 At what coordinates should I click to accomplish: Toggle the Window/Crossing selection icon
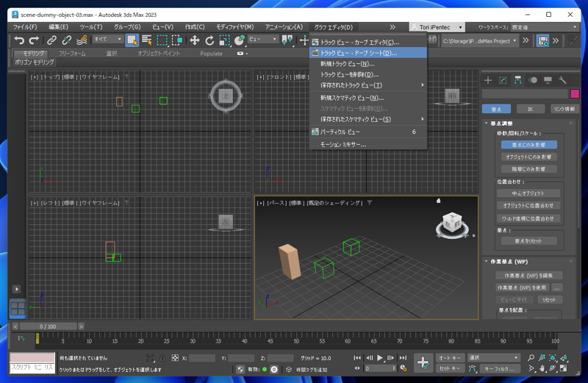click(x=176, y=40)
